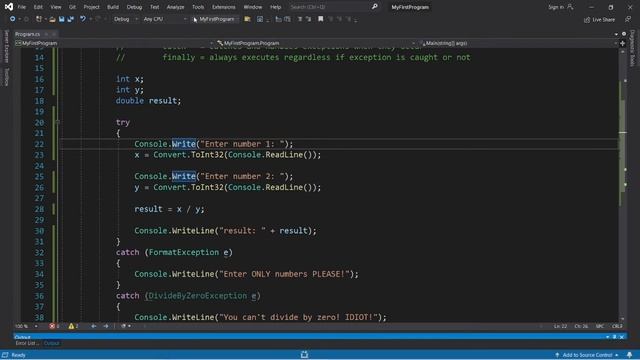Open the Tools menu
640x360 pixels.
[x=198, y=7]
